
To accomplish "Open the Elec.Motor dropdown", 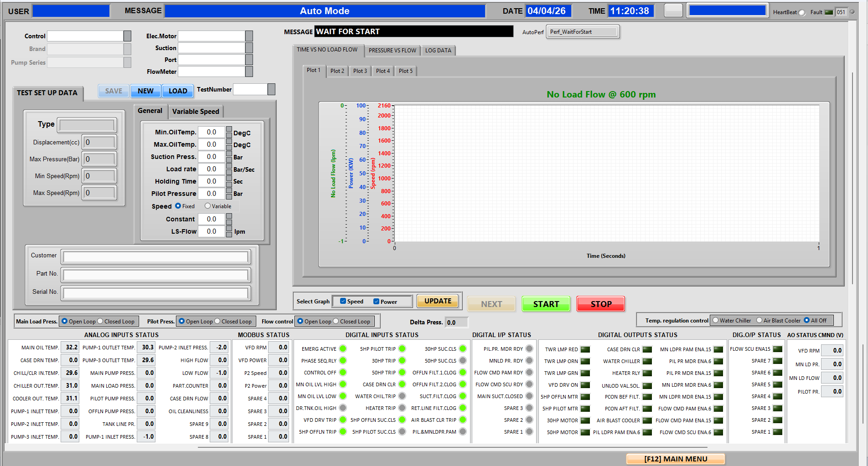I will pos(249,36).
